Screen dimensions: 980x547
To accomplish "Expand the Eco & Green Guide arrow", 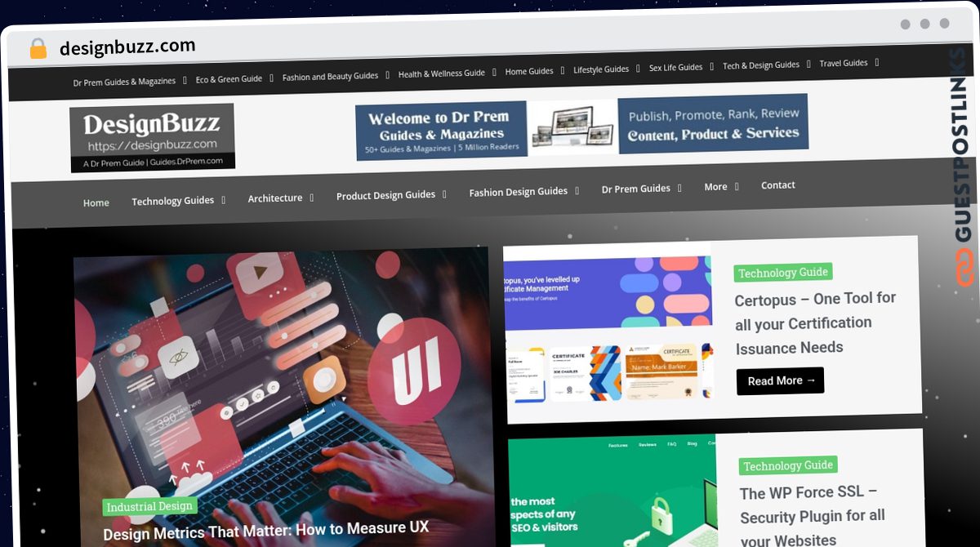I will pyautogui.click(x=272, y=78).
